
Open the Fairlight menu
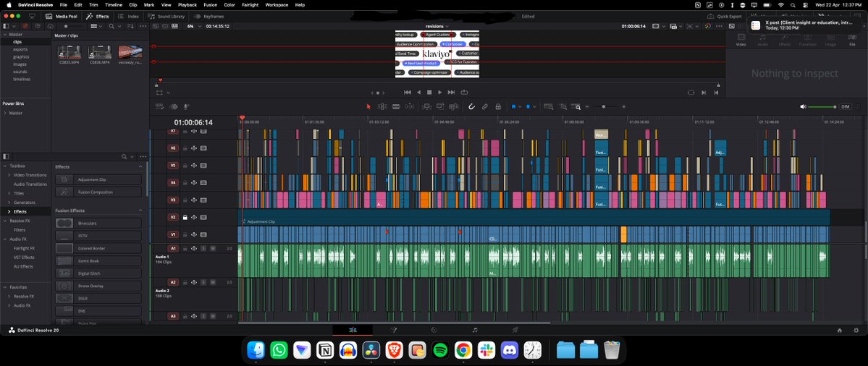click(250, 4)
